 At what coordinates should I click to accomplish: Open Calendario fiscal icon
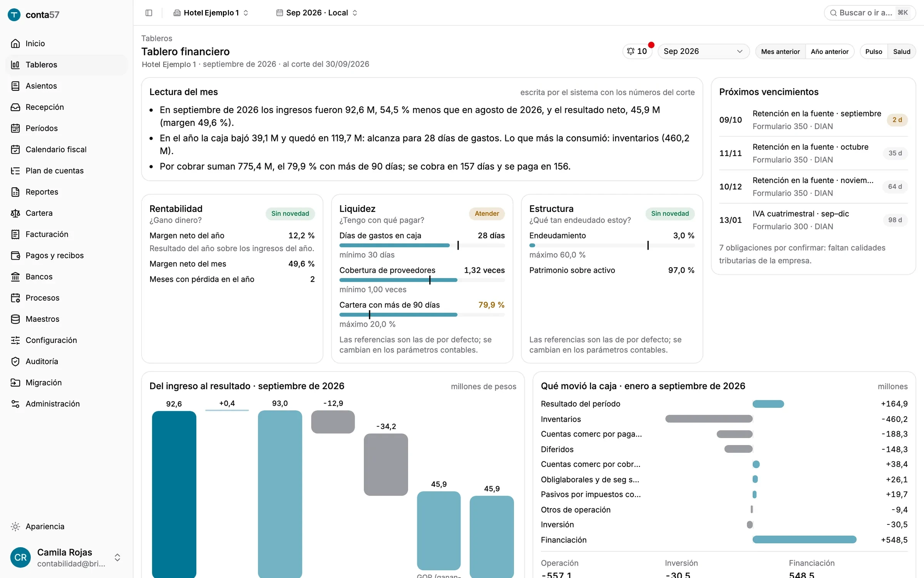[x=15, y=150]
